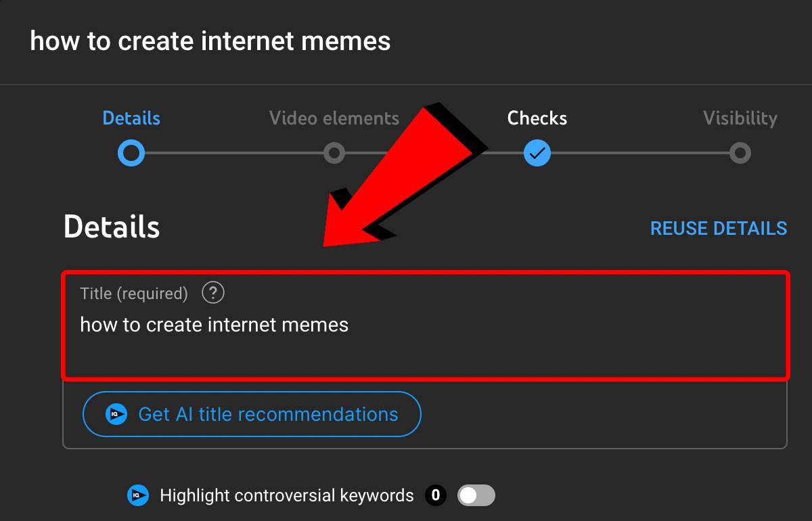Click the REUSE DETAILS link
Image resolution: width=812 pixels, height=521 pixels.
(719, 228)
